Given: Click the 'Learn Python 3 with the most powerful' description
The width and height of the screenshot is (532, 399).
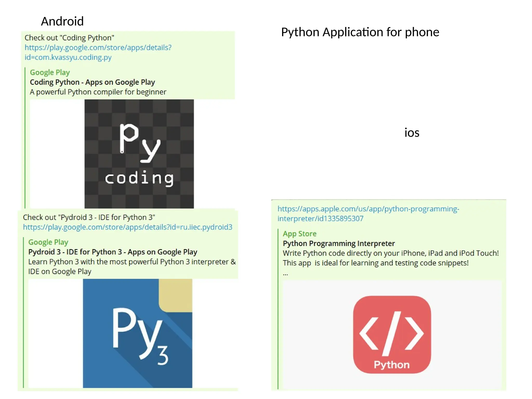Looking at the screenshot, I should click(132, 262).
